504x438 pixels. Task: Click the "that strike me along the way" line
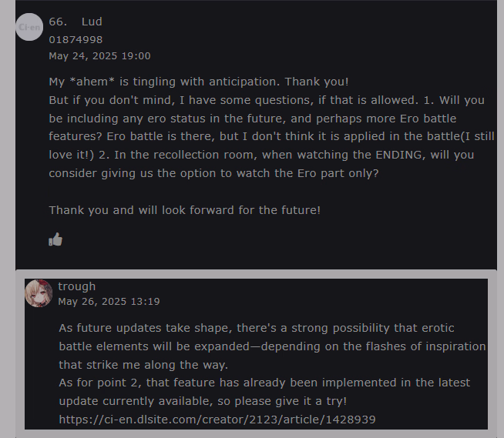click(x=143, y=365)
